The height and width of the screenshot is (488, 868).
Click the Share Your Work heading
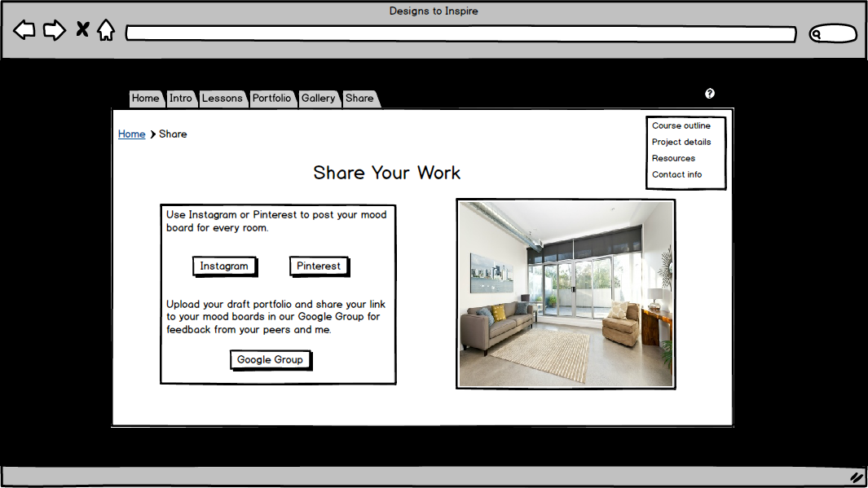[x=387, y=173]
